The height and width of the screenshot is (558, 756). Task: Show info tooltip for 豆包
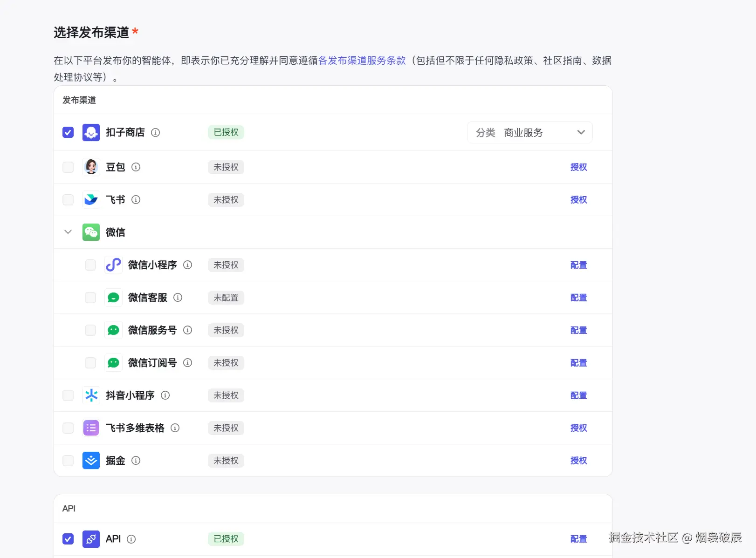click(x=136, y=167)
